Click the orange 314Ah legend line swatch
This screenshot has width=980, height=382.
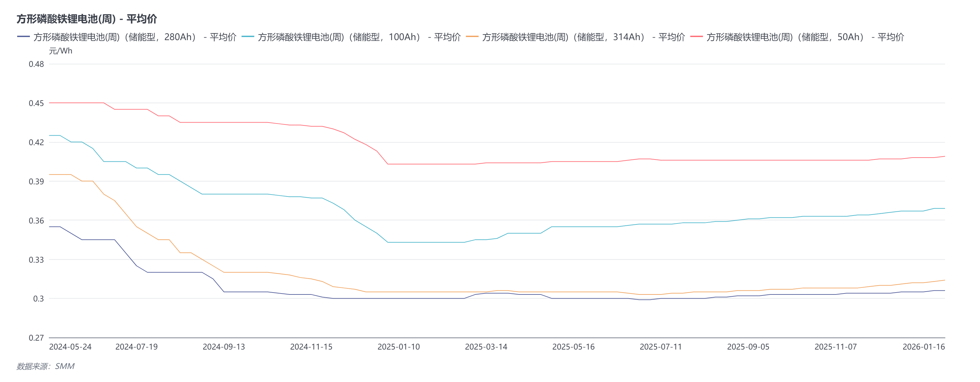click(472, 37)
